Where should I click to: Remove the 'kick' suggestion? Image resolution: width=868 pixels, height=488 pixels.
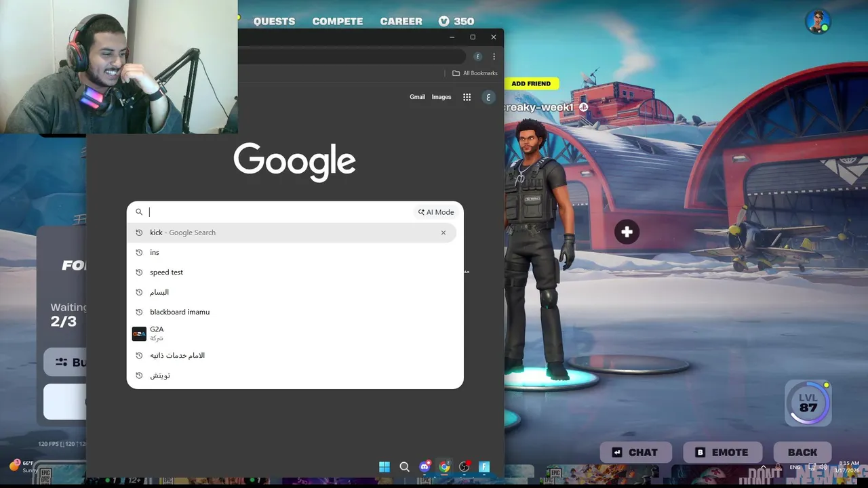coord(443,232)
